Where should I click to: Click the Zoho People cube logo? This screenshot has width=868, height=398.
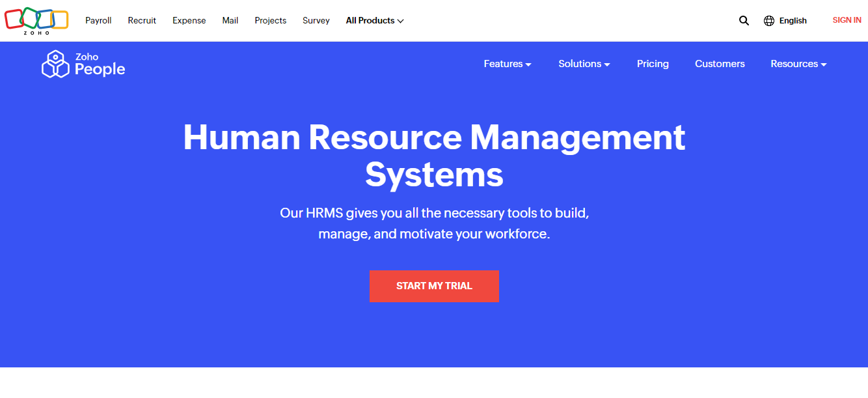(55, 64)
